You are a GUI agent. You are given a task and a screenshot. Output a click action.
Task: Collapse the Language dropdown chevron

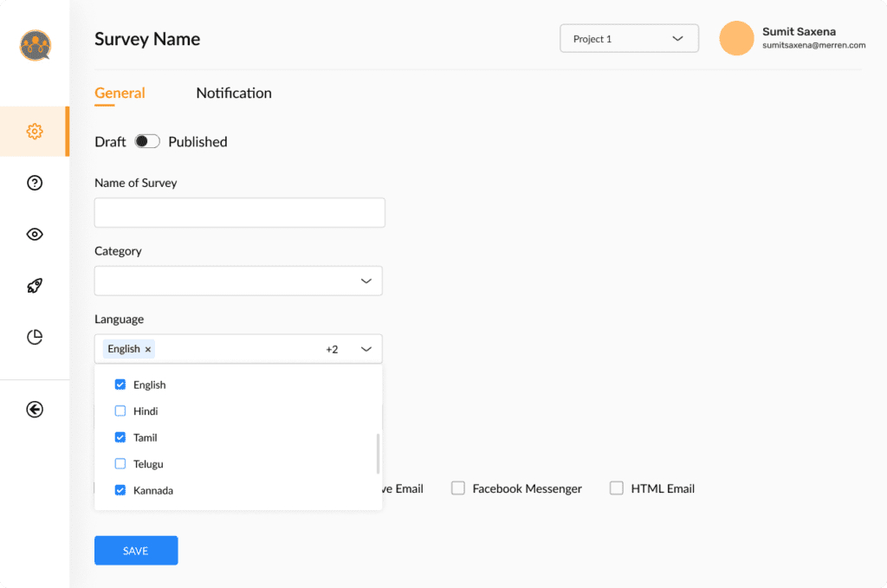366,349
